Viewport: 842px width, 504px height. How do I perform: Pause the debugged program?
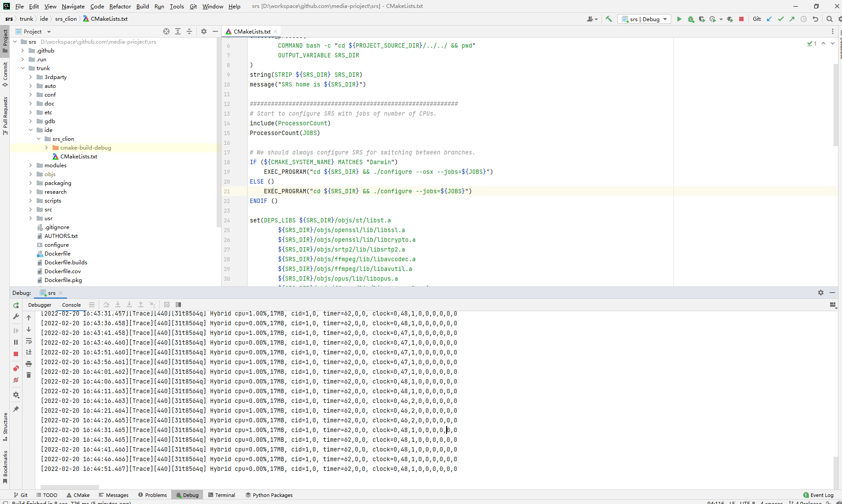click(x=16, y=342)
